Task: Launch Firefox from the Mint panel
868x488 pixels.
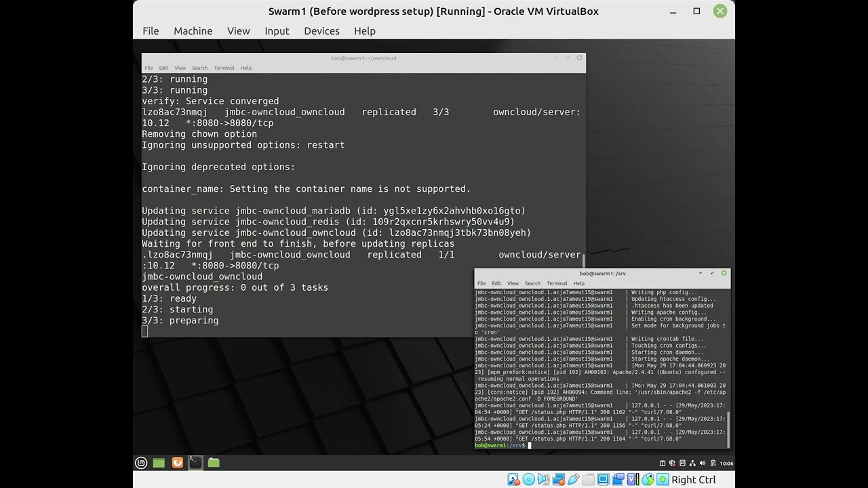Action: 177,463
